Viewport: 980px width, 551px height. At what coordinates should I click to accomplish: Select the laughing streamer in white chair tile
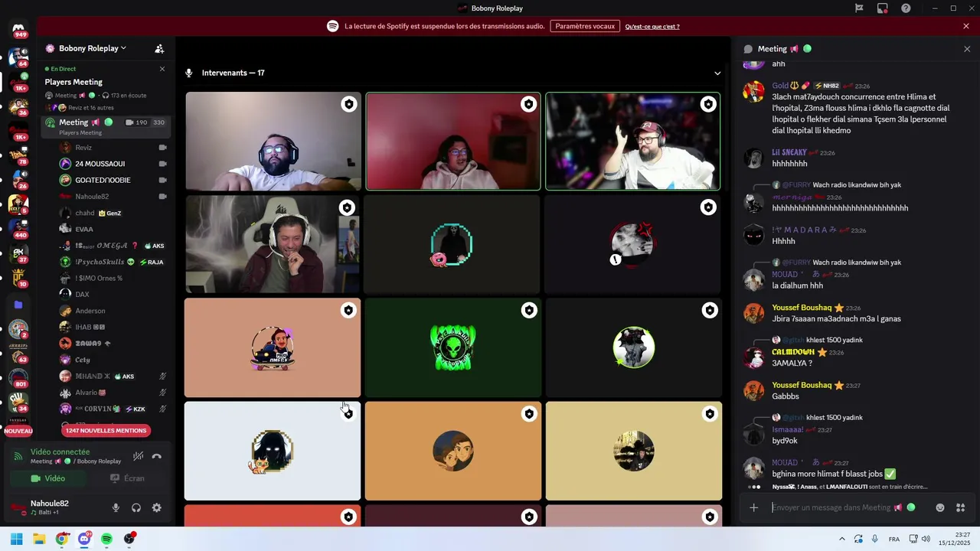pyautogui.click(x=273, y=244)
